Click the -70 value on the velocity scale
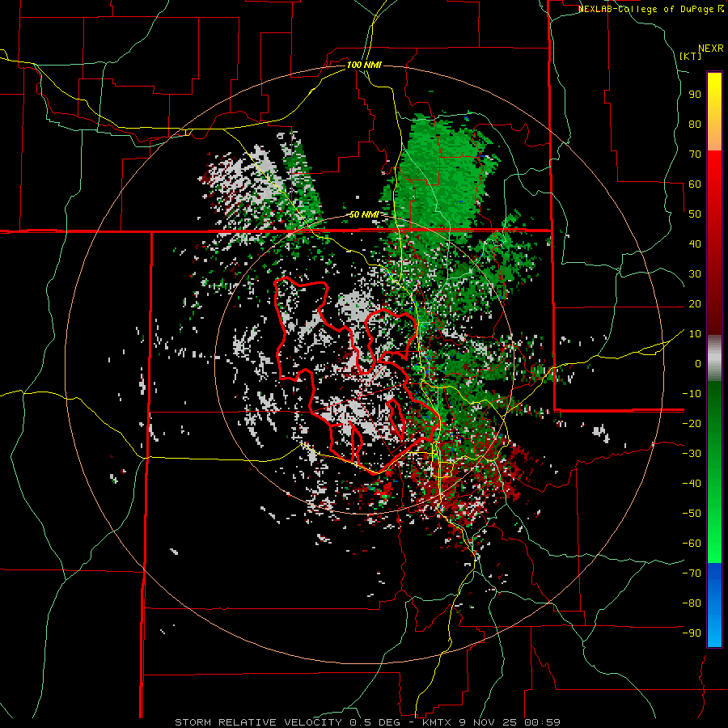 click(692, 574)
